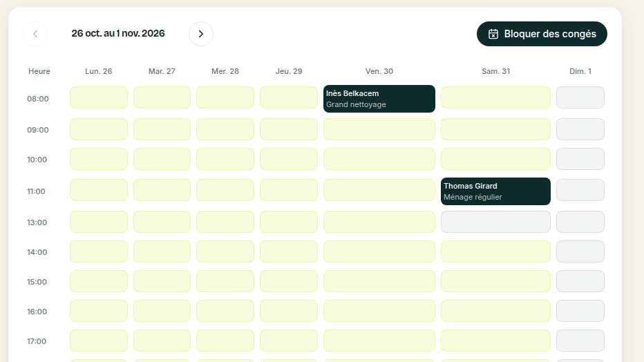The height and width of the screenshot is (362, 644).
Task: Select the grey Sam. 31 slot at 13:00
Action: coord(495,222)
